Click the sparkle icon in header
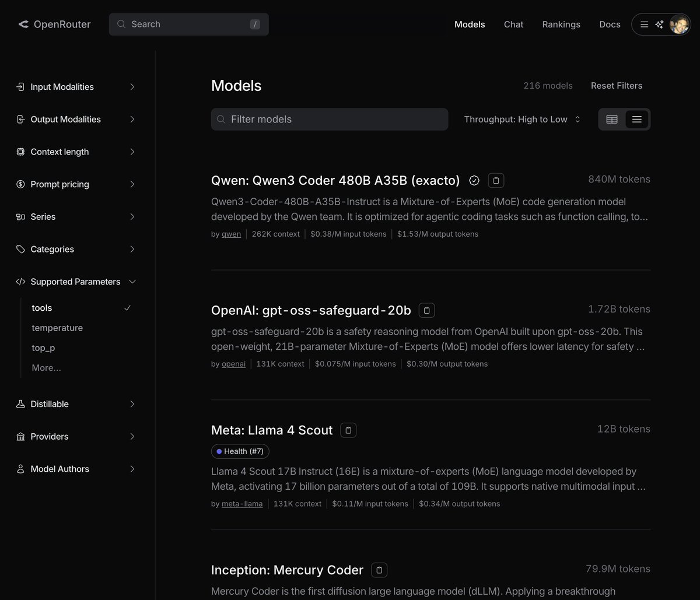The image size is (700, 600). point(659,24)
